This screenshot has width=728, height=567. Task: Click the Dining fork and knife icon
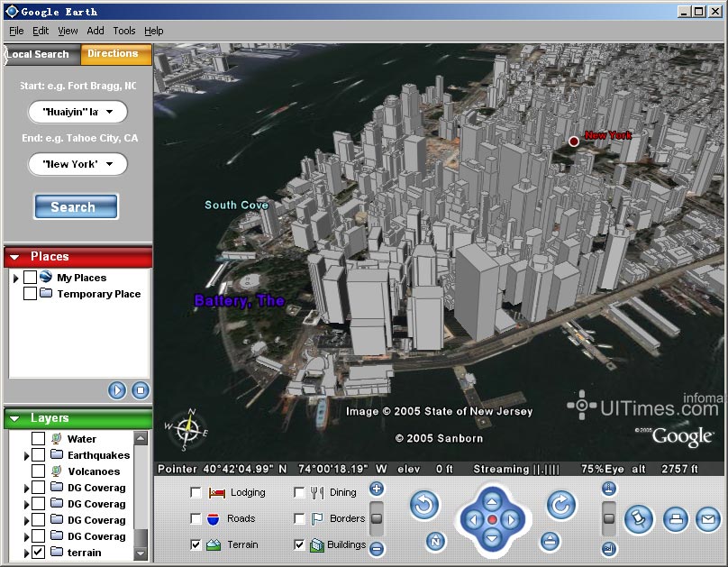317,492
